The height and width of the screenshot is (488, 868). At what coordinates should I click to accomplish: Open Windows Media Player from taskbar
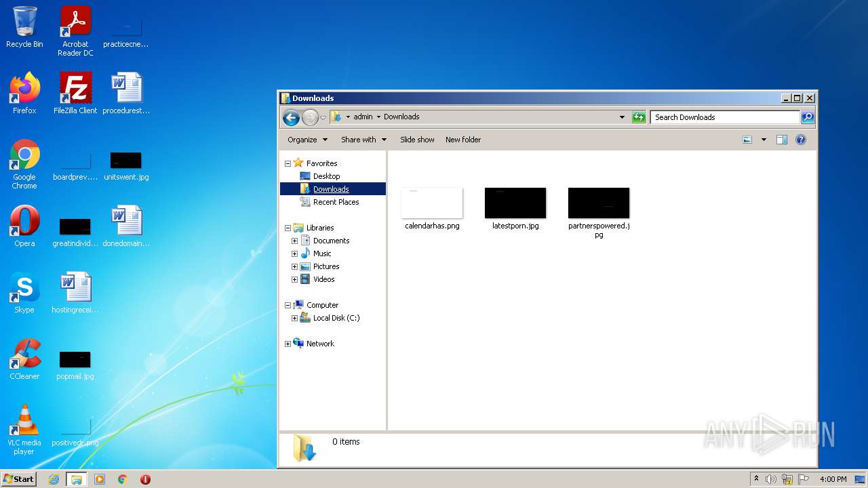click(100, 479)
